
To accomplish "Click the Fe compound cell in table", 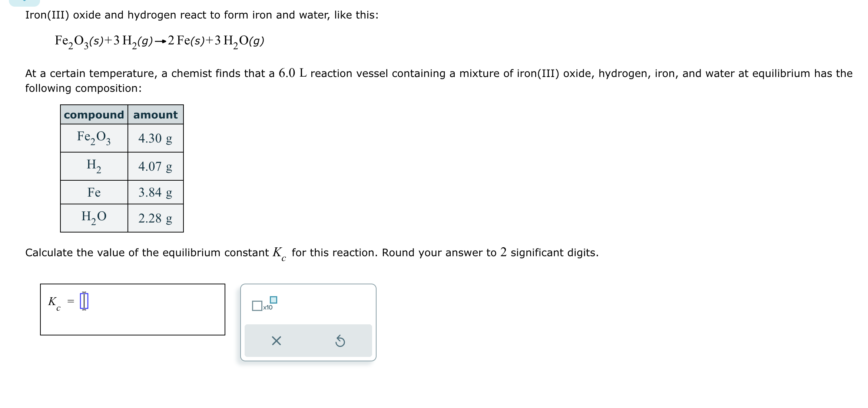I will pos(94,192).
